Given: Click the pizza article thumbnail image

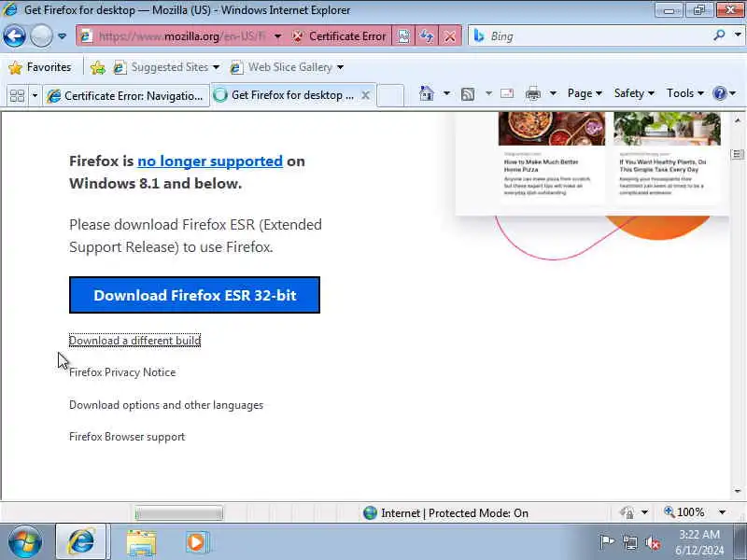Looking at the screenshot, I should click(552, 129).
